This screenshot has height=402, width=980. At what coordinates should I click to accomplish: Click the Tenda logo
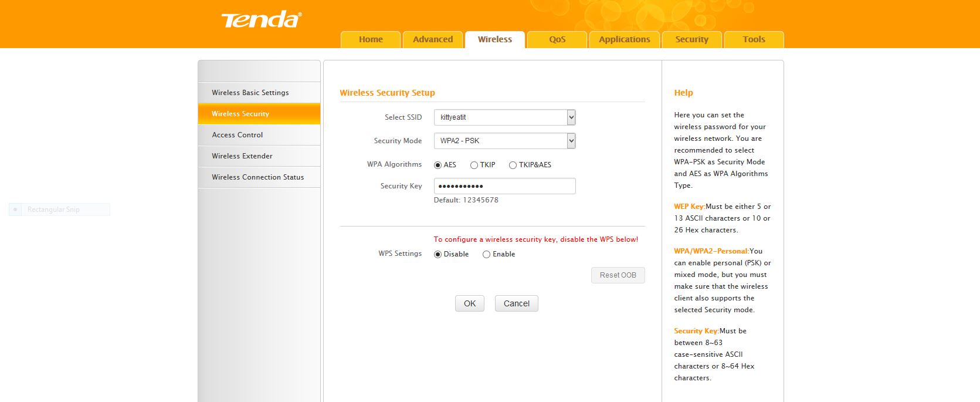pyautogui.click(x=261, y=20)
